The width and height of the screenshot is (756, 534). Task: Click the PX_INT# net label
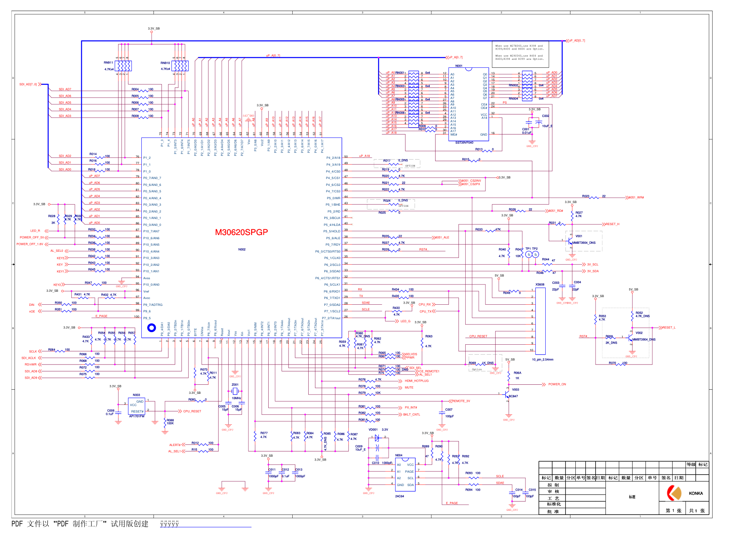click(411, 408)
